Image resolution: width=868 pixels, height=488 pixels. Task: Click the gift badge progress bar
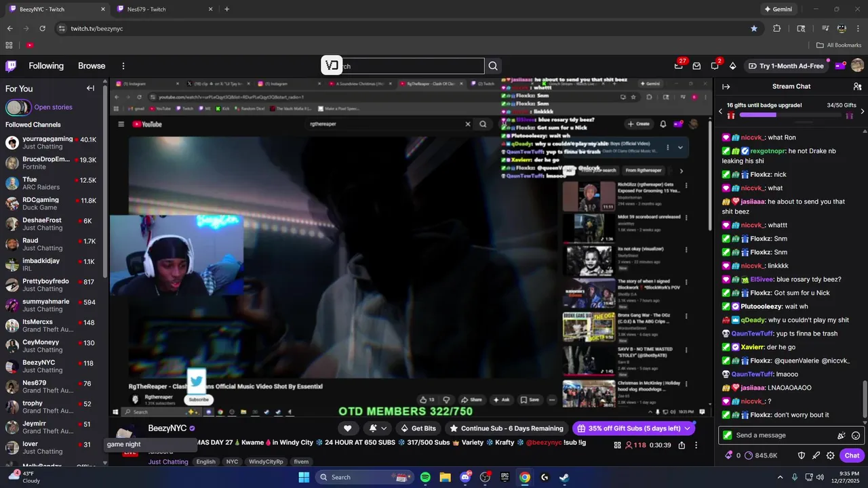tap(790, 116)
